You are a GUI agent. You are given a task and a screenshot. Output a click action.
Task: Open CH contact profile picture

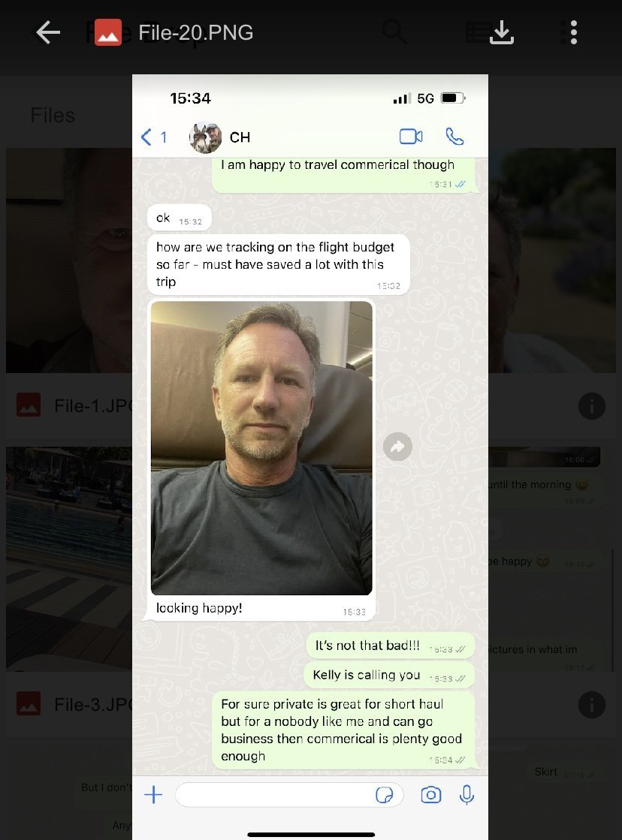205,137
